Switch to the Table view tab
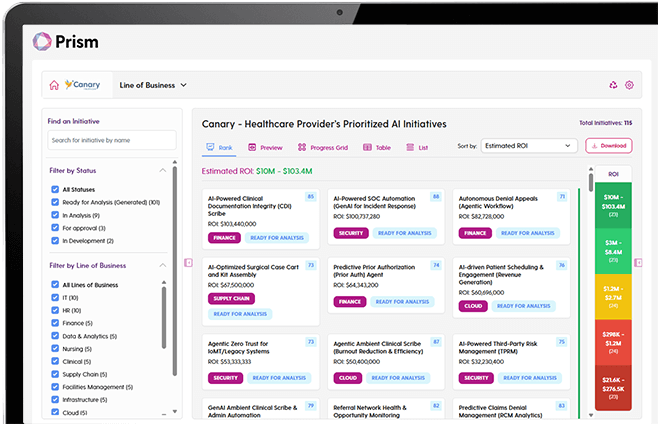Screen dimensions: 658x424 376,147
